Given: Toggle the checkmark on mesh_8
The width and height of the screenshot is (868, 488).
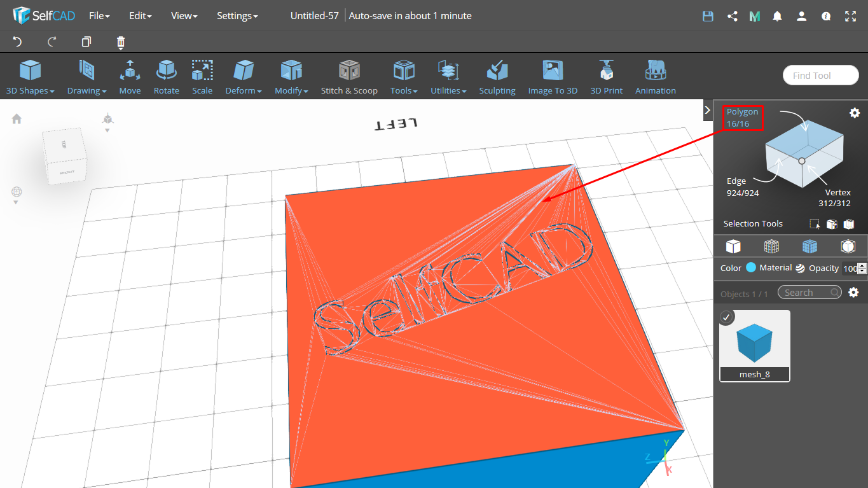Looking at the screenshot, I should coord(727,317).
